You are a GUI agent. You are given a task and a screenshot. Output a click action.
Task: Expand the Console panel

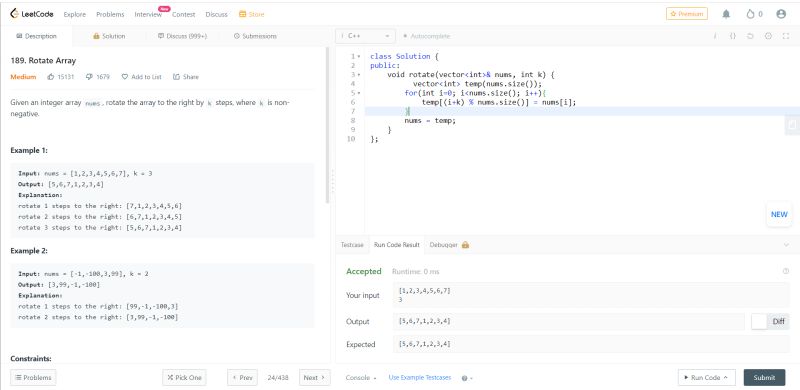point(361,378)
